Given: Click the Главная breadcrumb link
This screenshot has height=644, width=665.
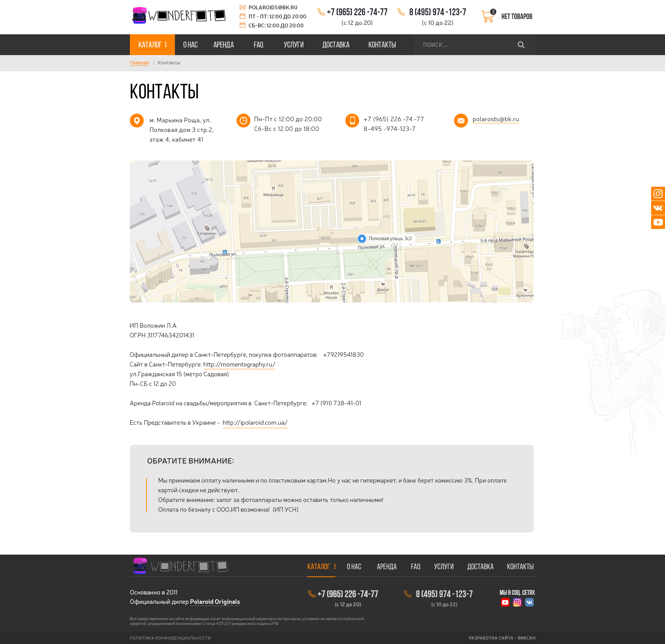Looking at the screenshot, I should tap(139, 63).
